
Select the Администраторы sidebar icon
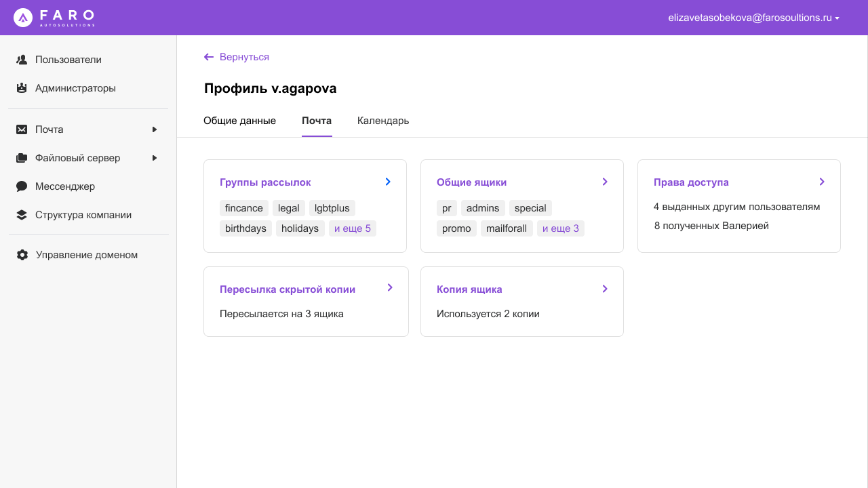20,88
